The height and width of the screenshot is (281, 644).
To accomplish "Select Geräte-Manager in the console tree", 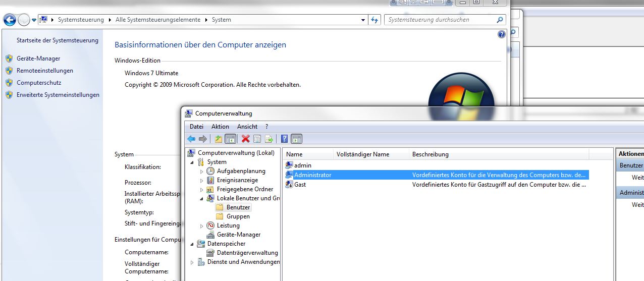I will pos(239,235).
